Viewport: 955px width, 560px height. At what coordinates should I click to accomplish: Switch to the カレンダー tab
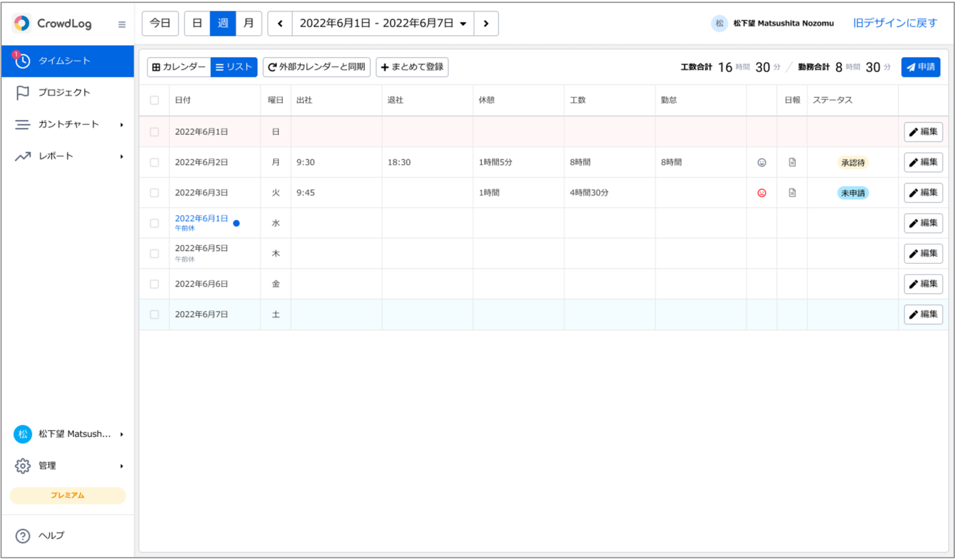(178, 67)
